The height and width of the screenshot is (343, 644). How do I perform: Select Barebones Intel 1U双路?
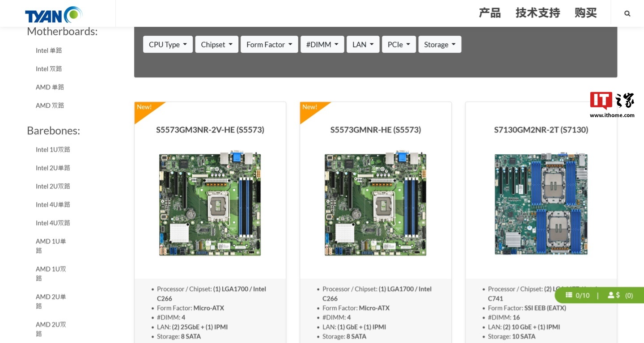(x=53, y=149)
